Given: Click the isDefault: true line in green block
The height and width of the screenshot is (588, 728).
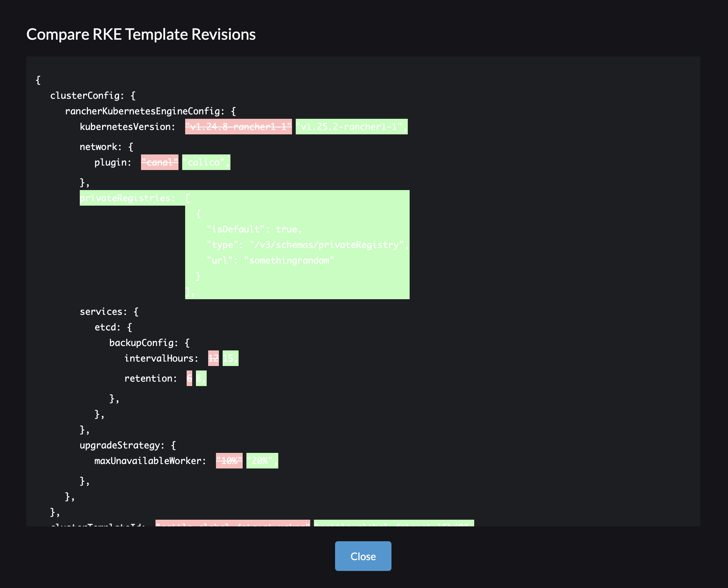Looking at the screenshot, I should [x=253, y=229].
